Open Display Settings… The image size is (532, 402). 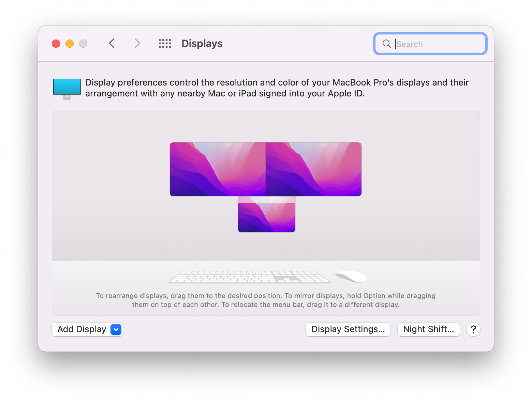348,329
